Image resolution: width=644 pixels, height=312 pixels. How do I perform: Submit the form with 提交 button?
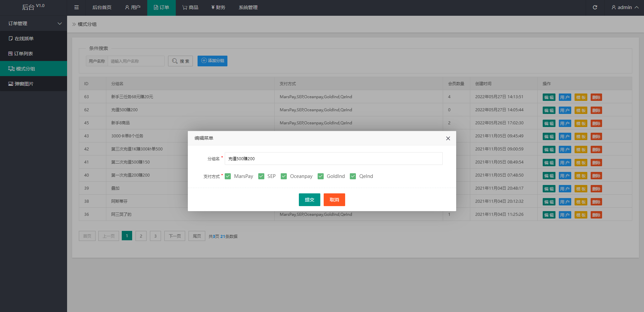[x=309, y=200]
